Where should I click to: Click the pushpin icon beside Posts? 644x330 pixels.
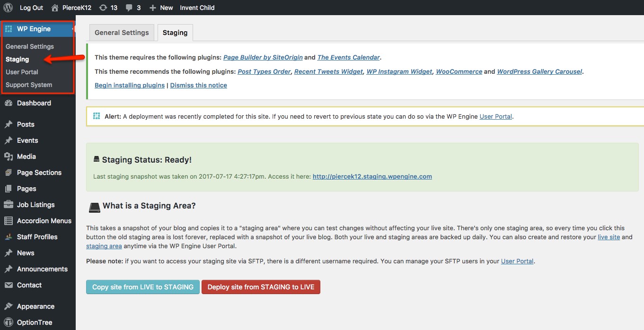point(9,124)
